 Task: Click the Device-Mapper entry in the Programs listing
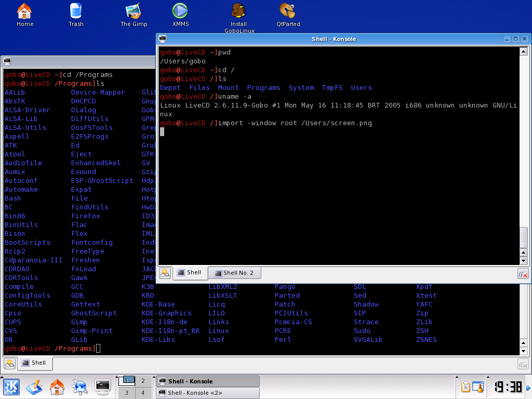98,92
